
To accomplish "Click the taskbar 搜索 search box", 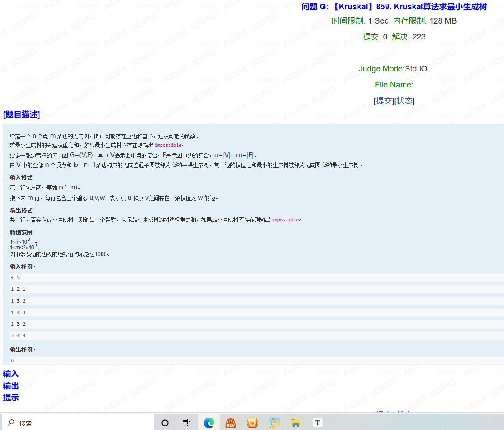I will pyautogui.click(x=78, y=422).
